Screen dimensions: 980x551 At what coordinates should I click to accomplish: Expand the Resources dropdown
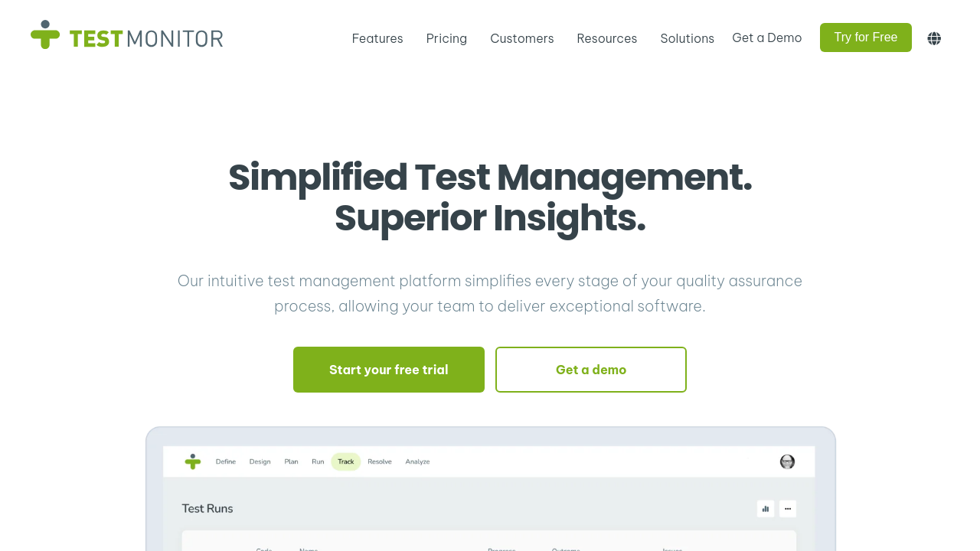click(x=607, y=38)
